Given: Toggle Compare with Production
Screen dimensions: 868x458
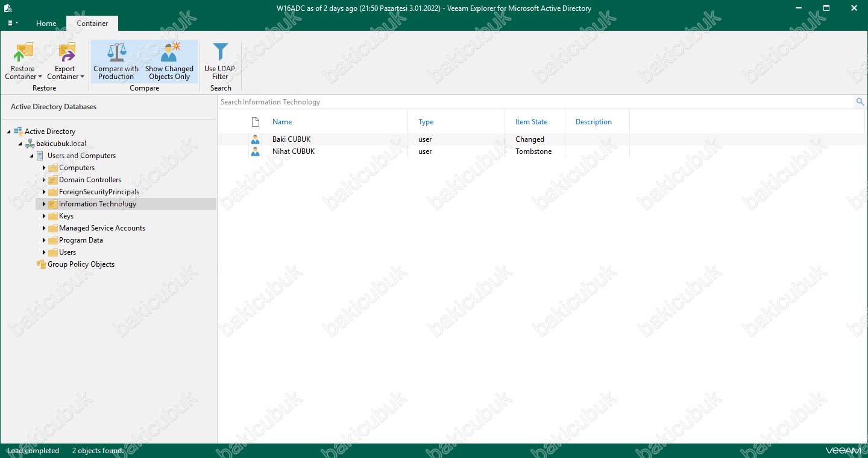Looking at the screenshot, I should click(x=116, y=61).
